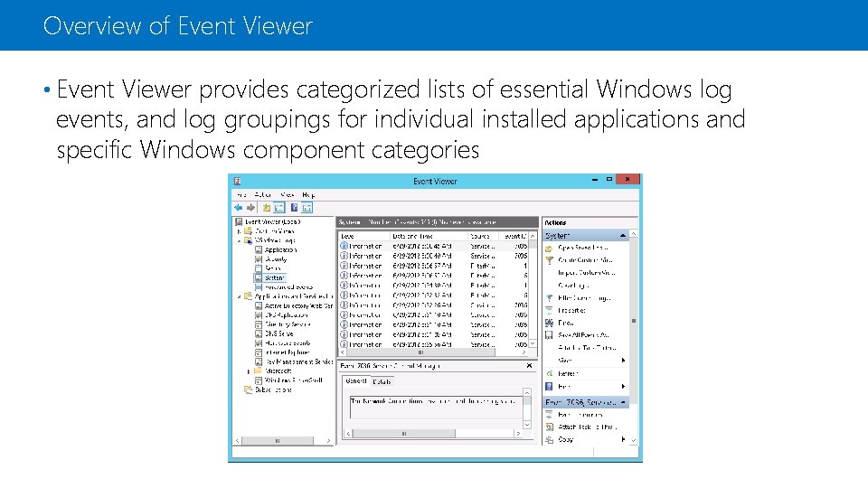
Task: Click the green Refresh icon in Actions
Action: coord(549,373)
